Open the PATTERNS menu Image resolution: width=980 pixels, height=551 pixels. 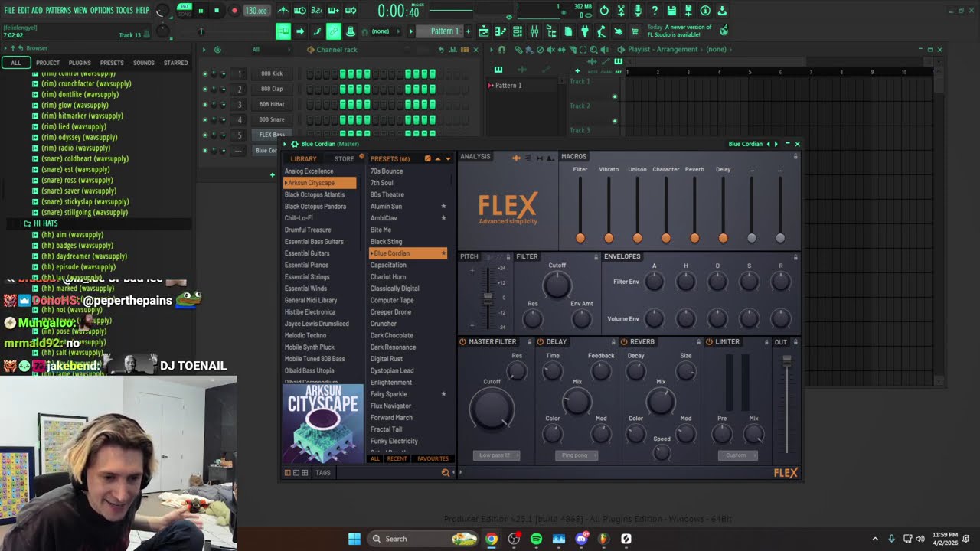(58, 11)
